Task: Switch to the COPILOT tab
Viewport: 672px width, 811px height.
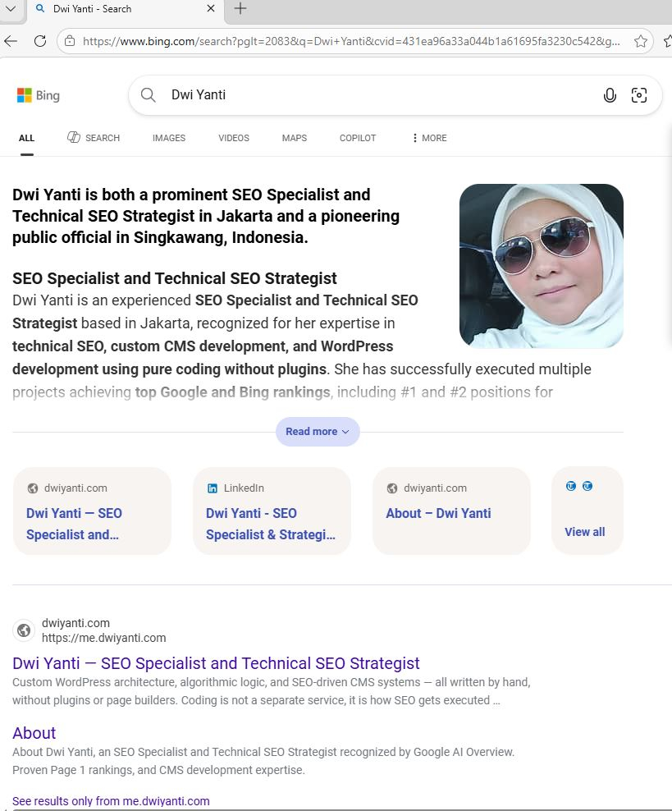Action: click(357, 138)
